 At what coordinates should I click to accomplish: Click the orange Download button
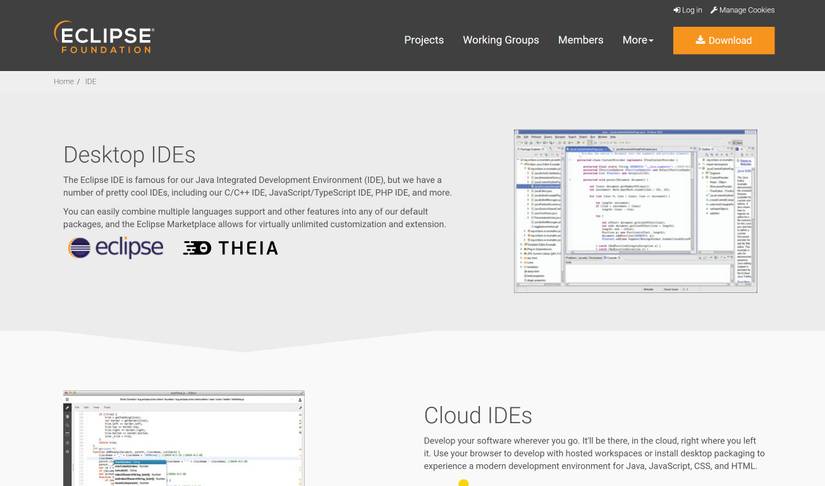pos(723,40)
